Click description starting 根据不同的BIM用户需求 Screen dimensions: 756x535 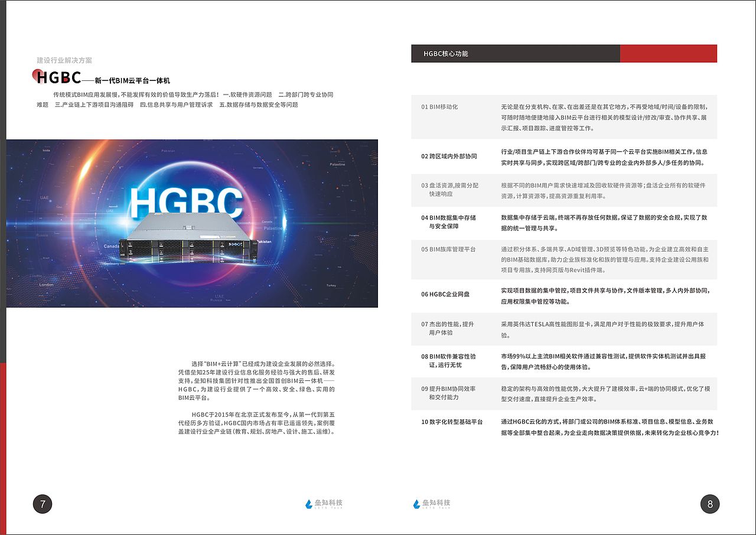coord(604,191)
